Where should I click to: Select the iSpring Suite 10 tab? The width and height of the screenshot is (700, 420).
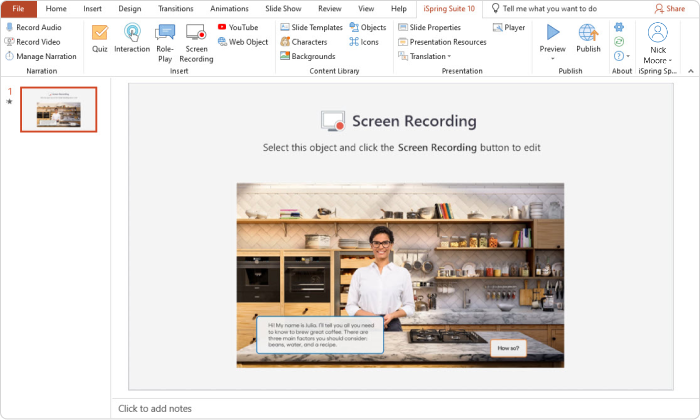(449, 8)
